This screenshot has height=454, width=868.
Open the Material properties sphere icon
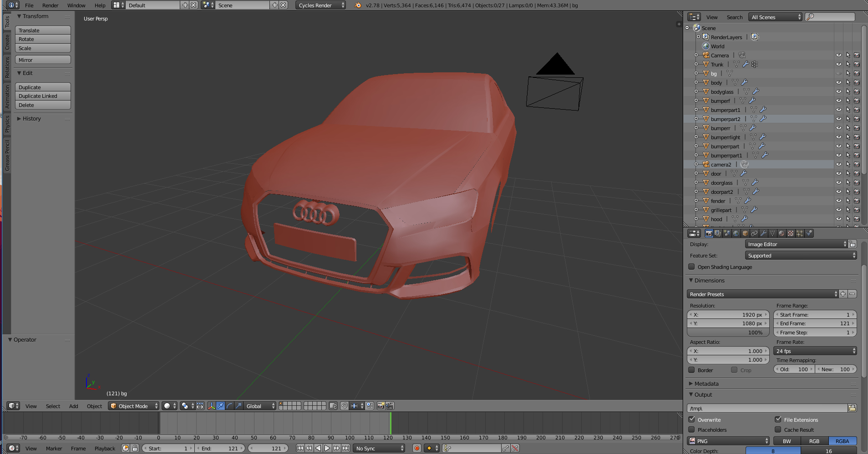click(x=782, y=233)
